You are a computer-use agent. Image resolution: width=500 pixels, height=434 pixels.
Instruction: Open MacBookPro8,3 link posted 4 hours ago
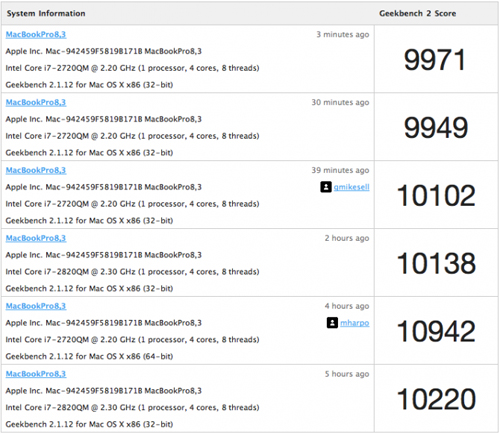coord(36,306)
